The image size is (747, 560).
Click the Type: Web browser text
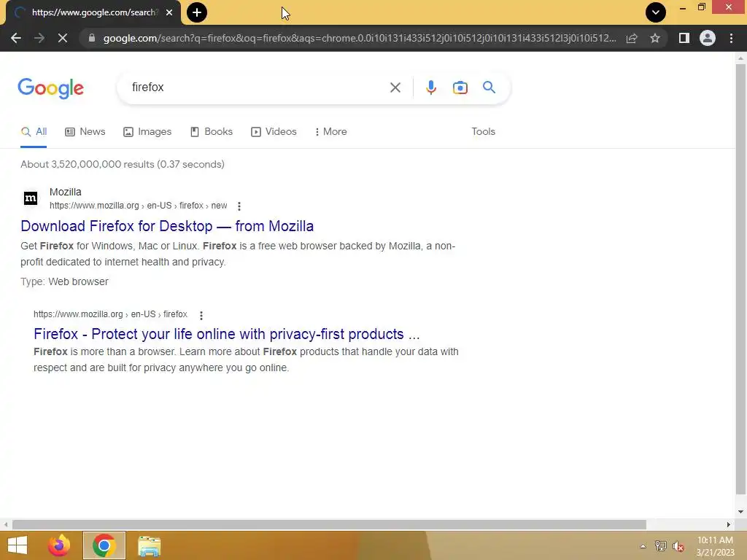(x=64, y=282)
